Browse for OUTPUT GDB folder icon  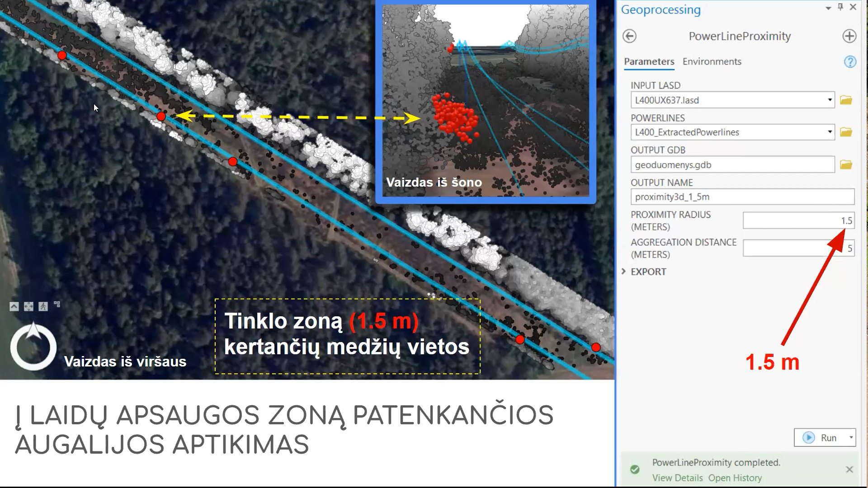(x=846, y=165)
